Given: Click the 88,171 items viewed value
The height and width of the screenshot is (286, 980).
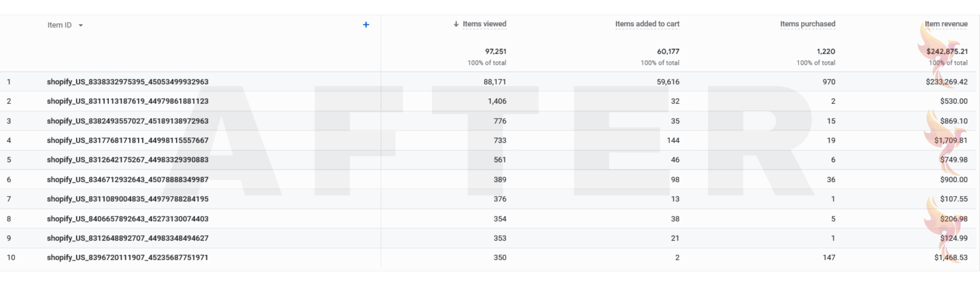Looking at the screenshot, I should coord(495,82).
